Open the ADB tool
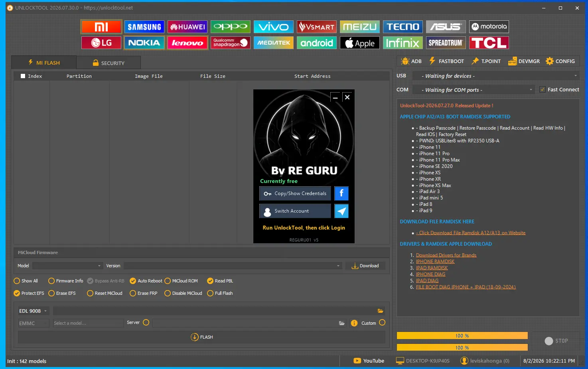 coord(411,61)
